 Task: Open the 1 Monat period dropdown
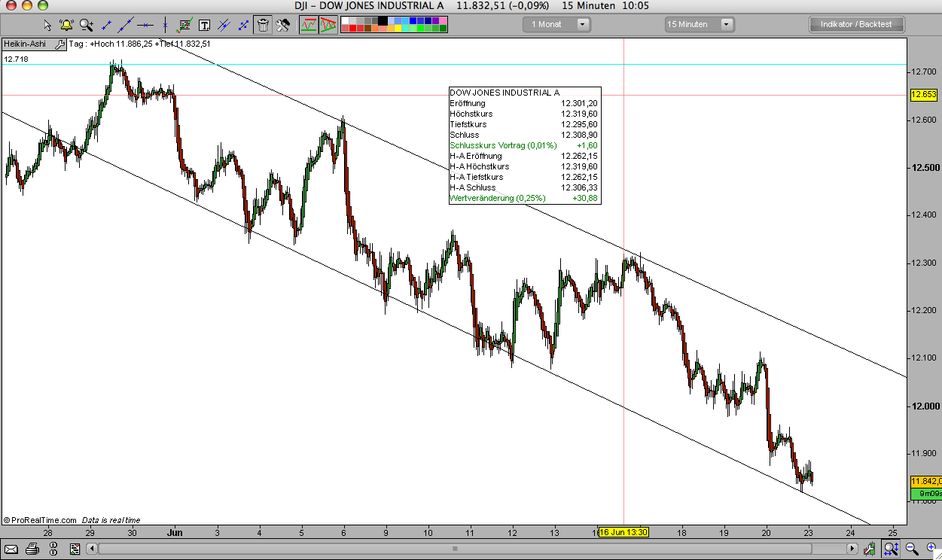(557, 24)
